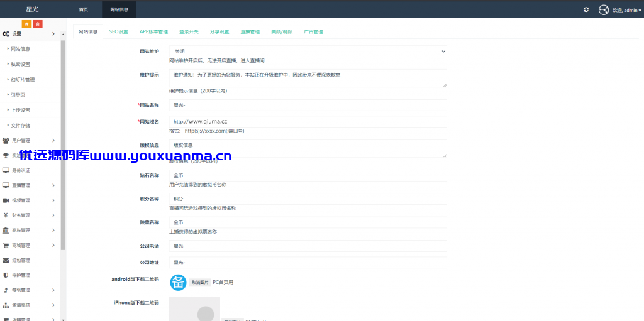Click the monitor icon beside 身份认证
The height and width of the screenshot is (321, 644).
pyautogui.click(x=6, y=170)
